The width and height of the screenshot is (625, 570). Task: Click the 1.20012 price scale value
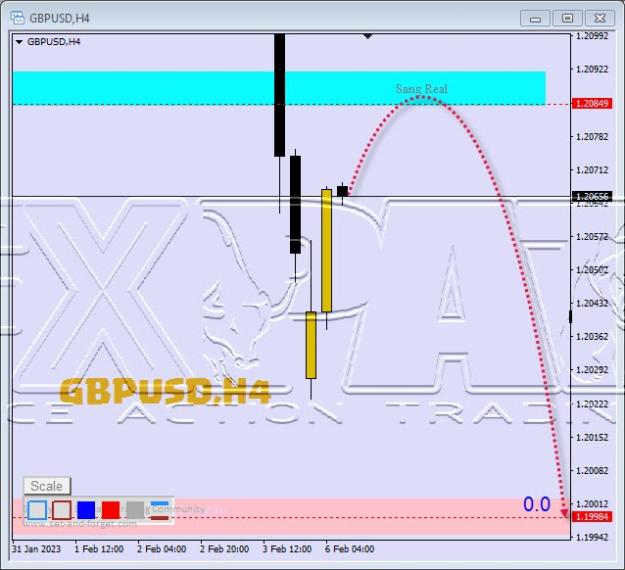592,504
